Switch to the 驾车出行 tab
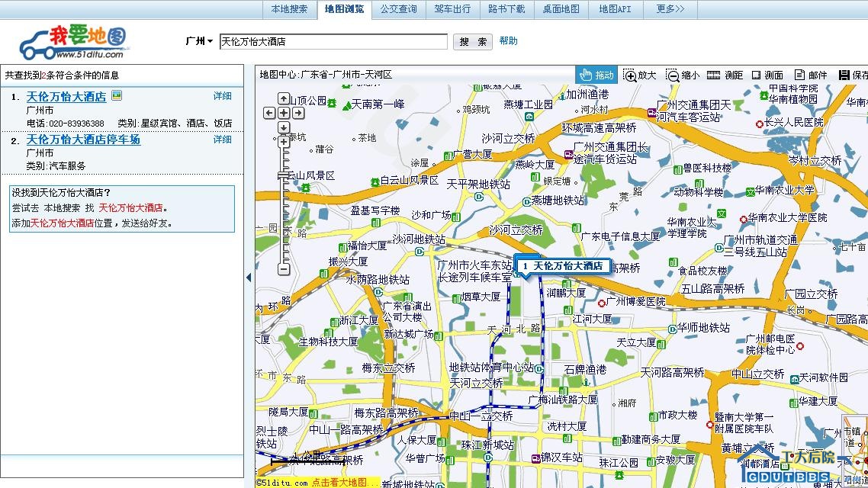The width and height of the screenshot is (868, 488). click(452, 9)
